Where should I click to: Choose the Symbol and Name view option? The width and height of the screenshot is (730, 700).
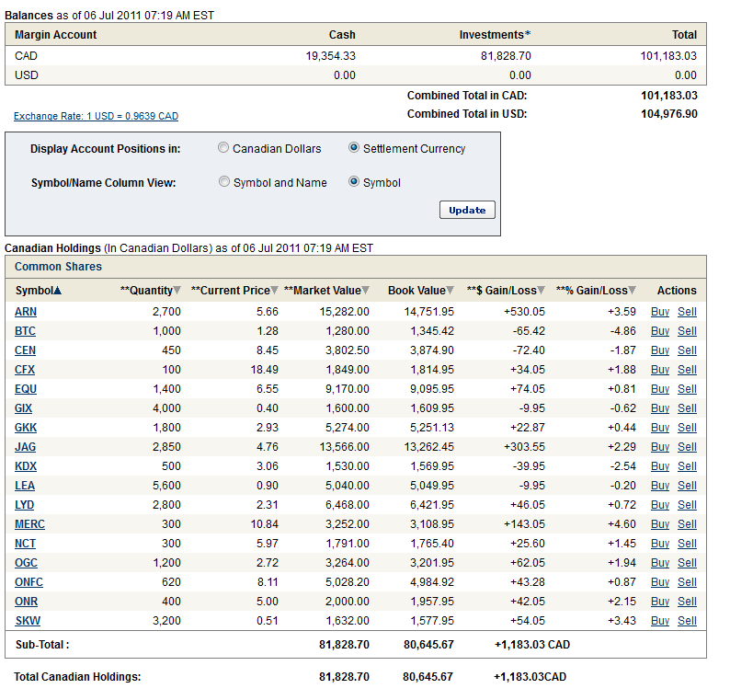point(224,182)
